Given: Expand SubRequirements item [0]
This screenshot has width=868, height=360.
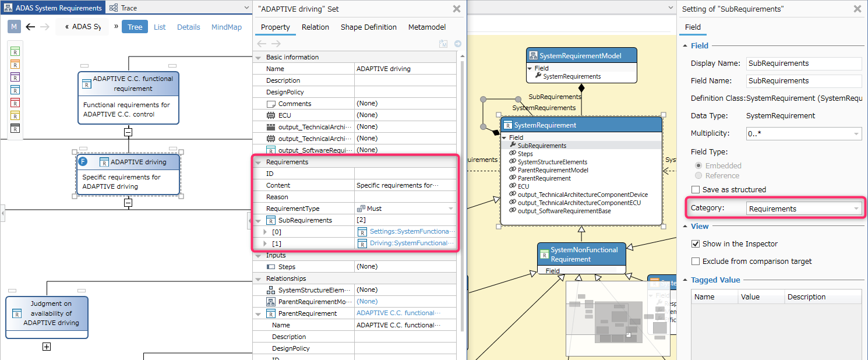Looking at the screenshot, I should click(x=266, y=232).
